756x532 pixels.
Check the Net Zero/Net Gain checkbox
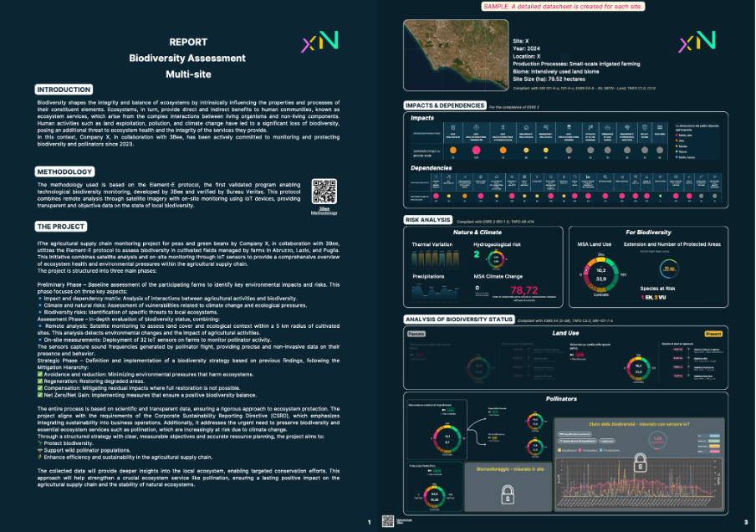point(39,396)
